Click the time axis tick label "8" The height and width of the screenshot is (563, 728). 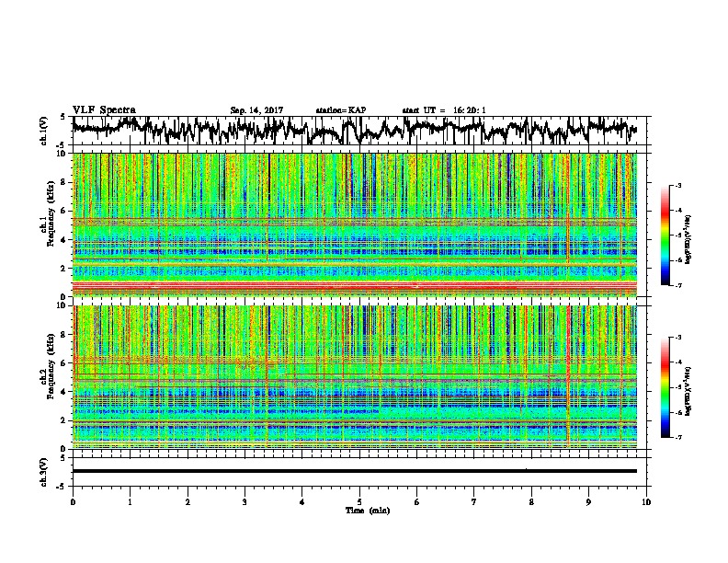(x=531, y=502)
